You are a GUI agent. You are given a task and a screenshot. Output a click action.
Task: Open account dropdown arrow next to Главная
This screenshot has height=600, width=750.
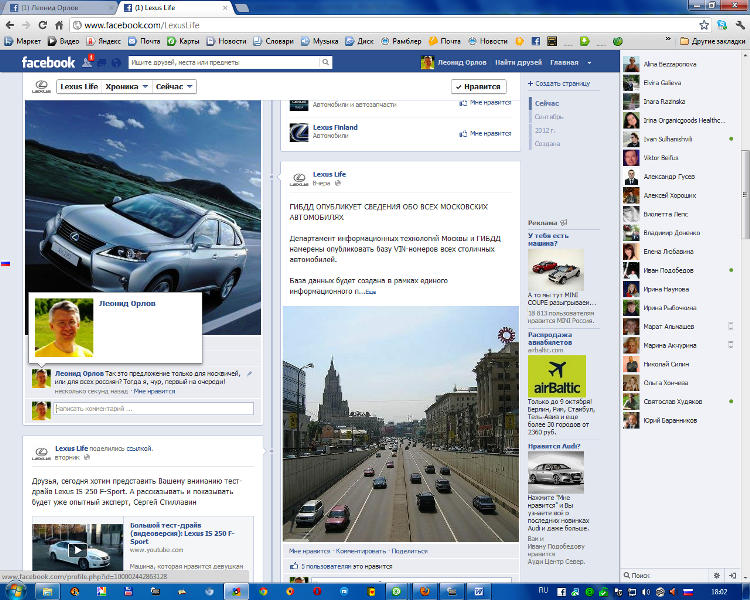(589, 63)
